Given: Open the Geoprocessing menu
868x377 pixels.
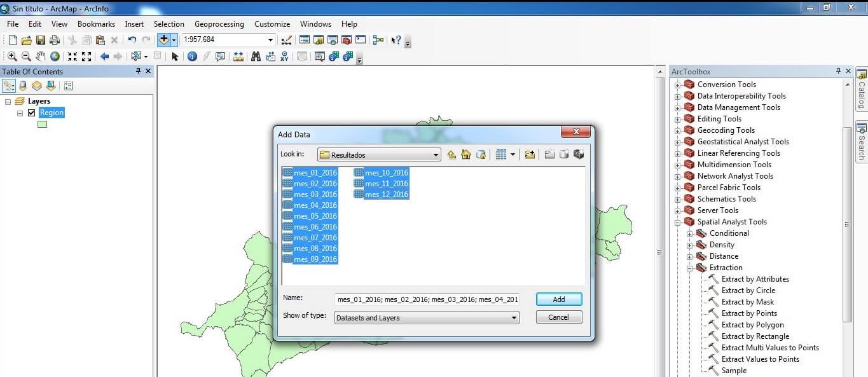Looking at the screenshot, I should tap(219, 24).
